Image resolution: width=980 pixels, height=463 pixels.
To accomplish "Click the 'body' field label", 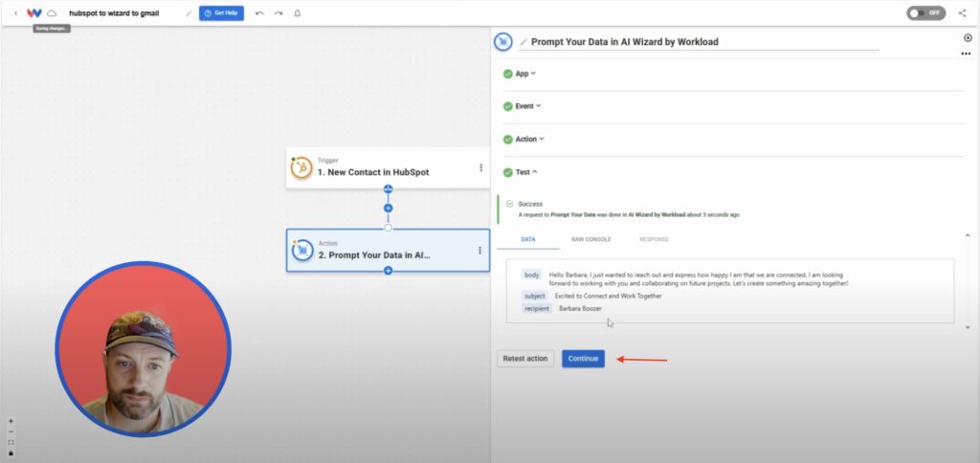I will (x=532, y=275).
